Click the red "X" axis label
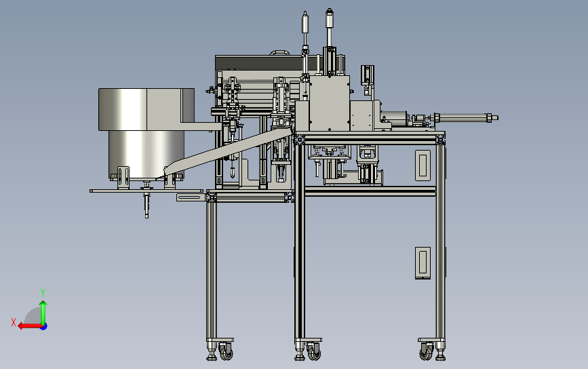588x369 pixels. click(x=14, y=322)
